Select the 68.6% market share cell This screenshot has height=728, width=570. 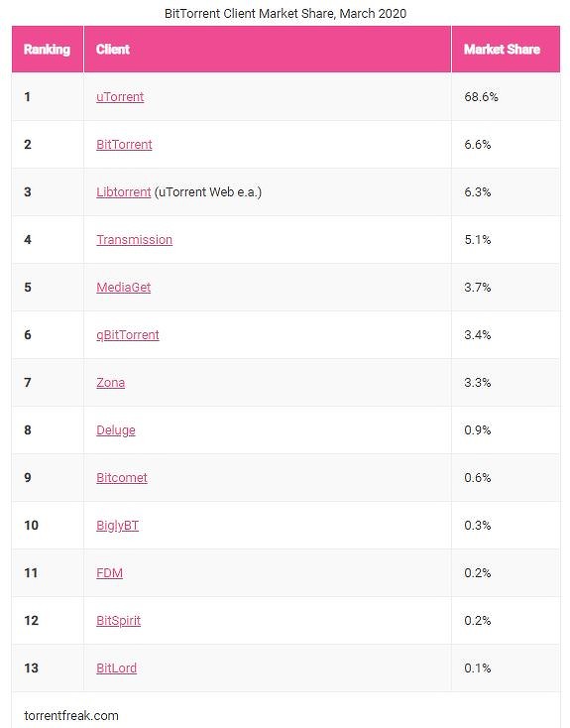(x=506, y=97)
